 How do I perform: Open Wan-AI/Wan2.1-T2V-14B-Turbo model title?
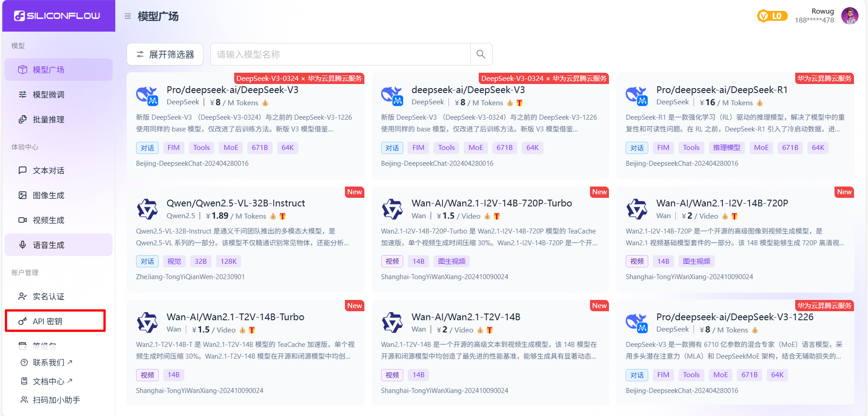pos(235,317)
